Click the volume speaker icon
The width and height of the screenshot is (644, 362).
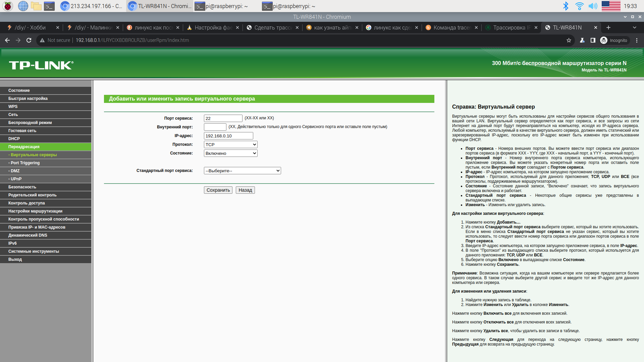point(593,6)
